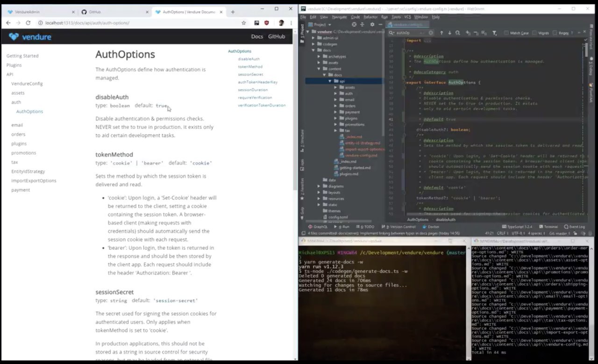Expand the diagrams folder
The height and width of the screenshot is (364, 598).
point(319,186)
